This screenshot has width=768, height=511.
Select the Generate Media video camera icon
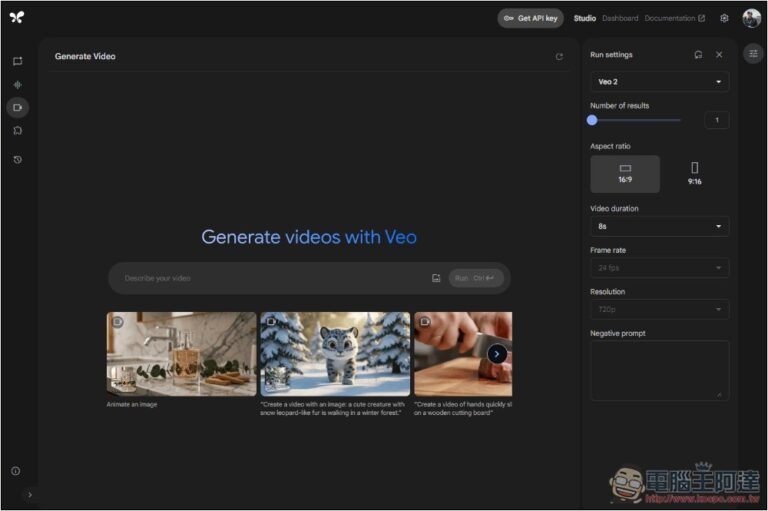coord(17,107)
